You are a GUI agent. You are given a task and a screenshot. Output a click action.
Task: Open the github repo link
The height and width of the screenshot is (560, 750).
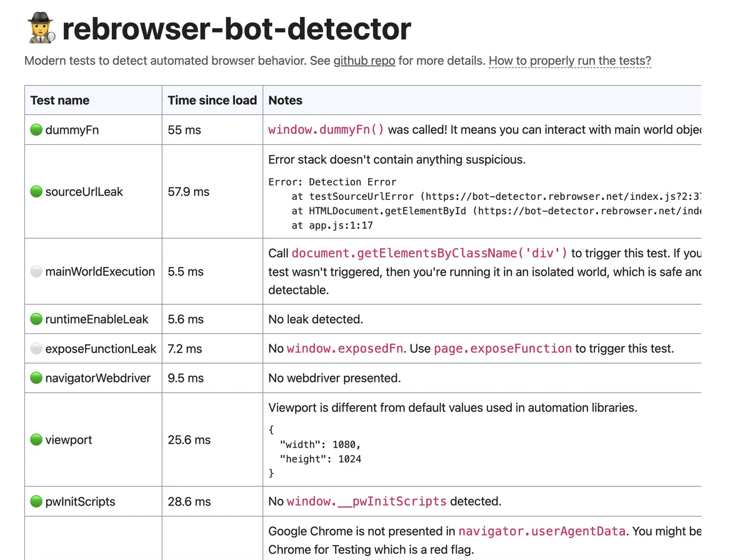(364, 61)
